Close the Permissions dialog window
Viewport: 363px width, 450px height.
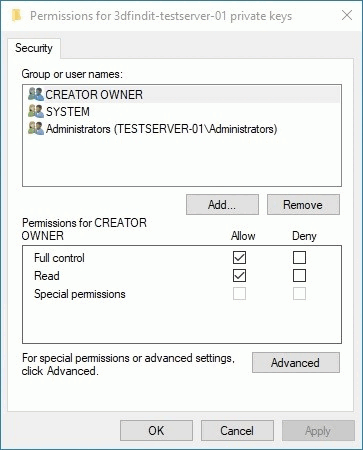(x=347, y=15)
